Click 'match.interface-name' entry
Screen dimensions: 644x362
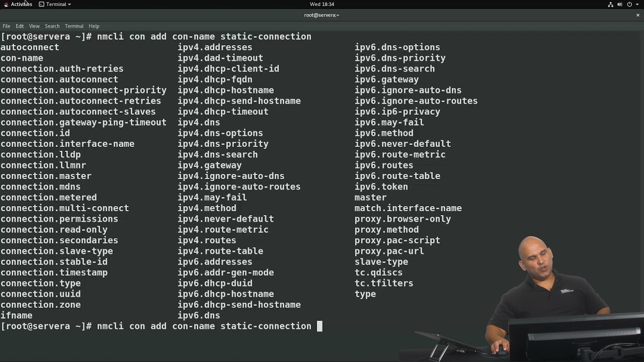408,208
